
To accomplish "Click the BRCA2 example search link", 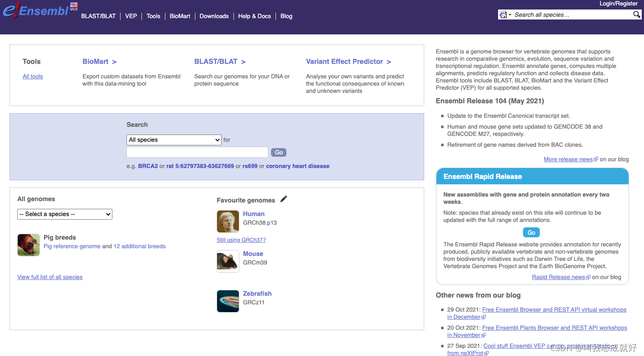I will point(148,166).
